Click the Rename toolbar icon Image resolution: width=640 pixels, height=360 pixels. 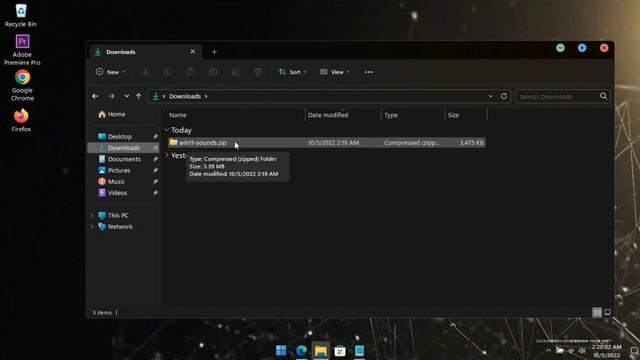coord(213,72)
